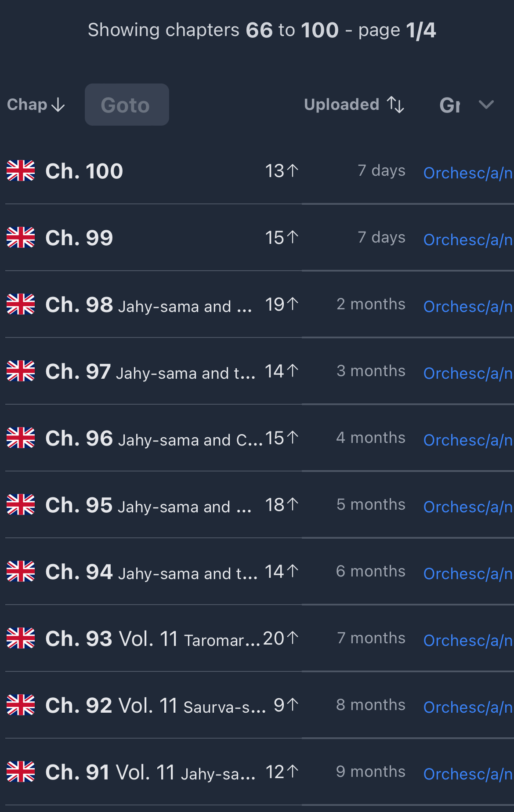
Task: Click the 2 months upload time for Ch. 98
Action: 371,304
